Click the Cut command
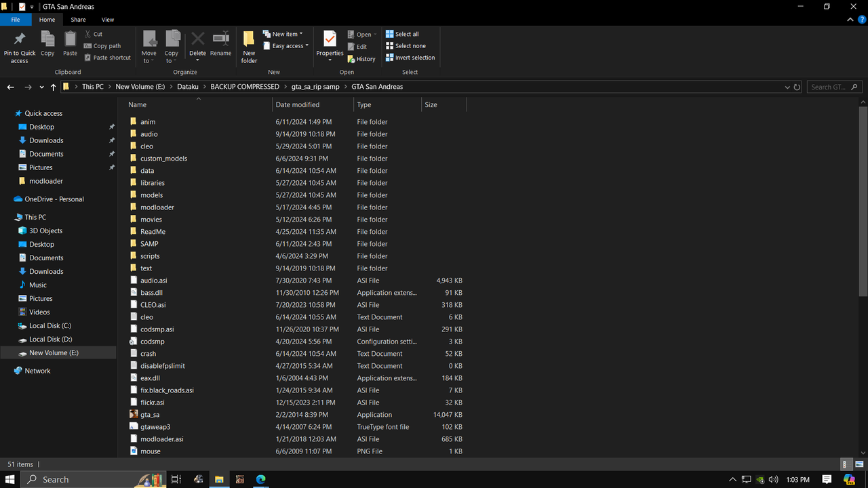Viewport: 868px width, 488px height. [x=94, y=34]
